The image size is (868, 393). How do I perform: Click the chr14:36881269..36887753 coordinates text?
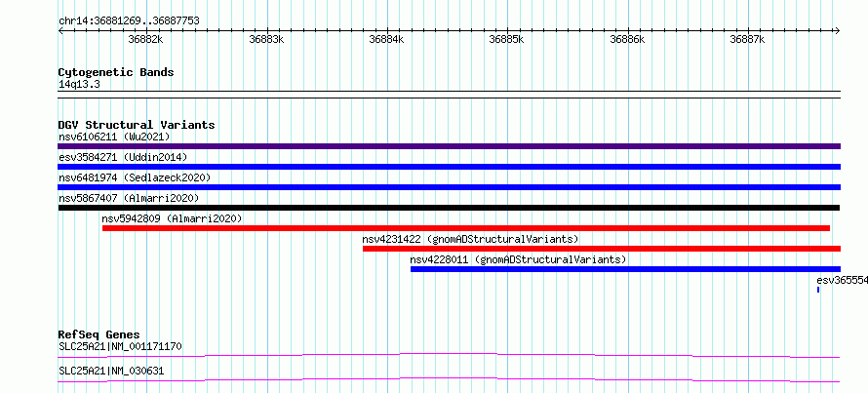tap(129, 21)
